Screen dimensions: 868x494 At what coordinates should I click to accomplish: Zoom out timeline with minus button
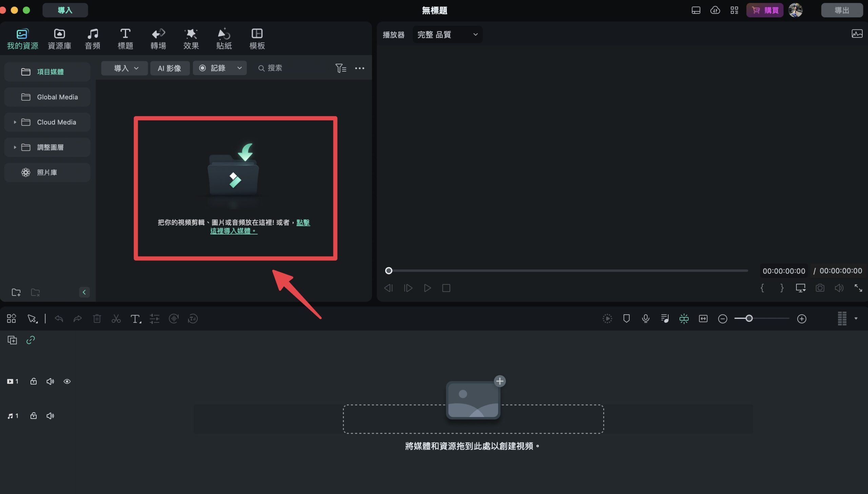[x=722, y=318]
